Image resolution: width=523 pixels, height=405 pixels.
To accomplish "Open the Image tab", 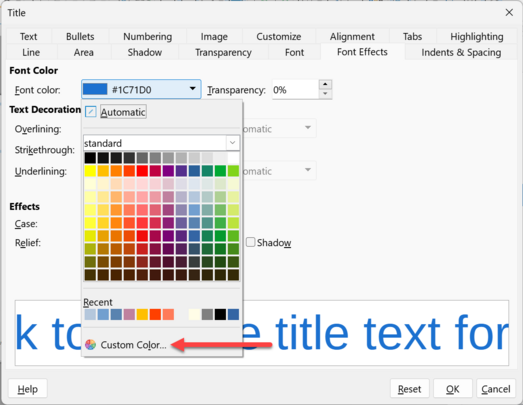I will click(x=214, y=36).
